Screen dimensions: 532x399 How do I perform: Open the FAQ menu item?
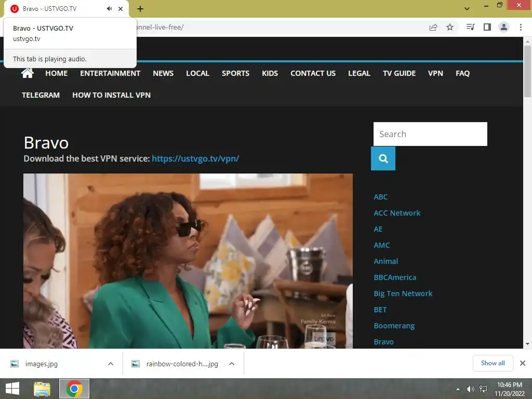462,73
